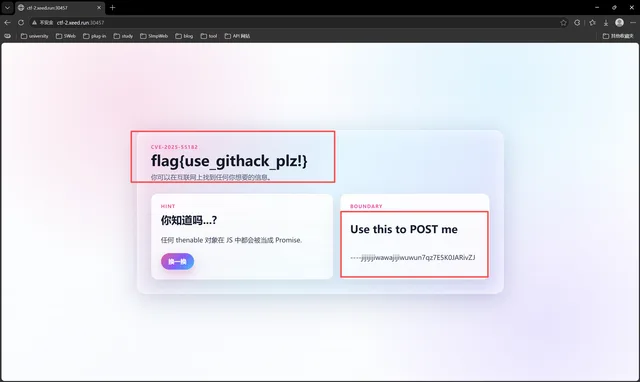Screen dimensions: 640x382
Task: Open the API bookmark folder
Action: (x=237, y=36)
